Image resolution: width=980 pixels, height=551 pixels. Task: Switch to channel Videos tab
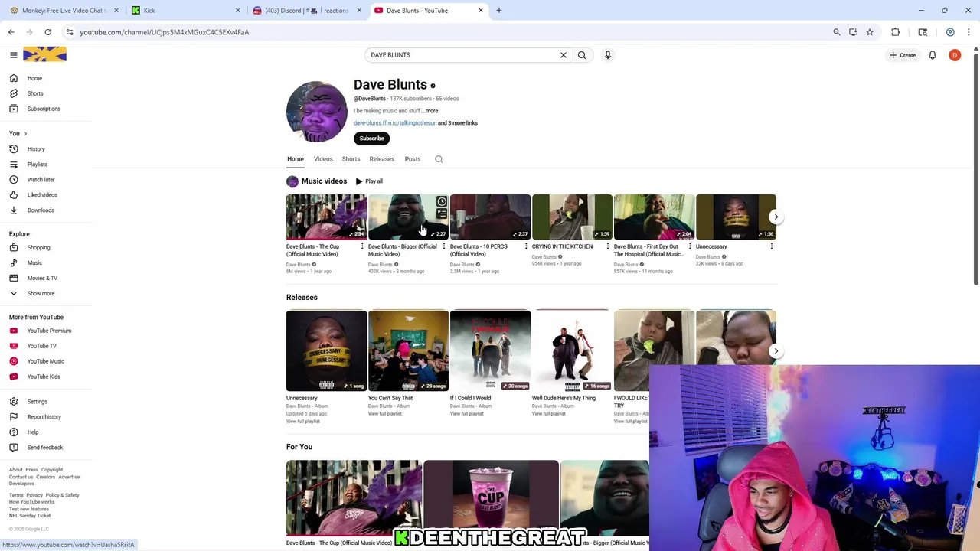323,159
